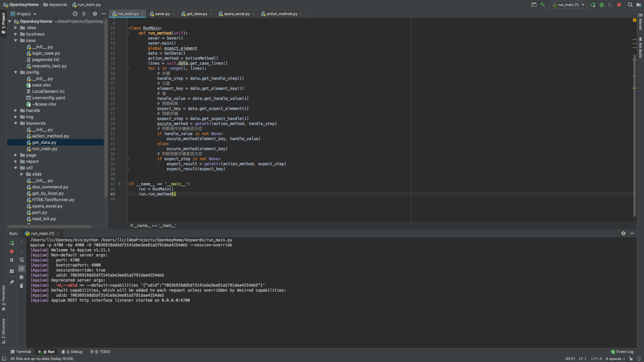The image size is (644, 362).
Task: Toggle tool window bars icon at bottom-left
Action: point(4,359)
